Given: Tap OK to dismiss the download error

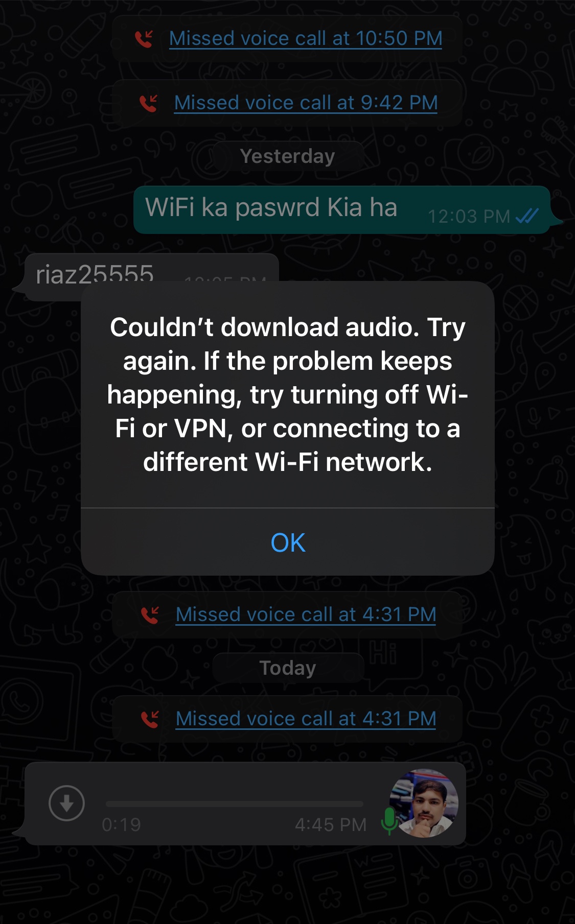Looking at the screenshot, I should [x=288, y=542].
